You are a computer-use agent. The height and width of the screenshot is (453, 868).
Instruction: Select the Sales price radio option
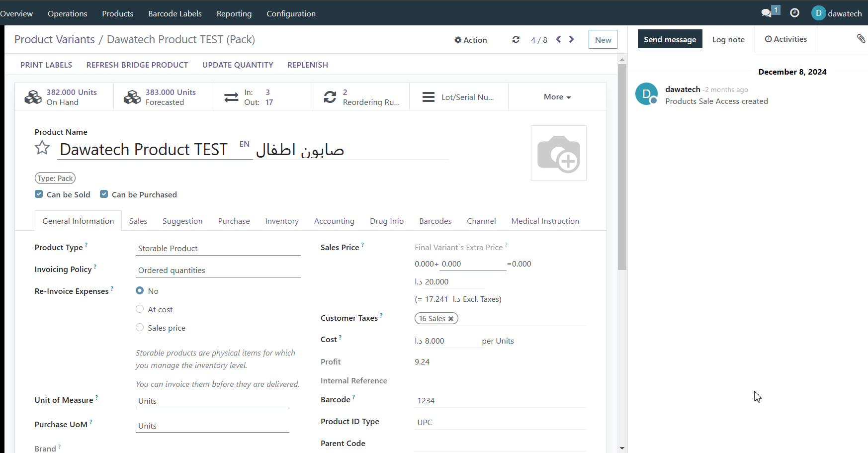click(x=140, y=327)
